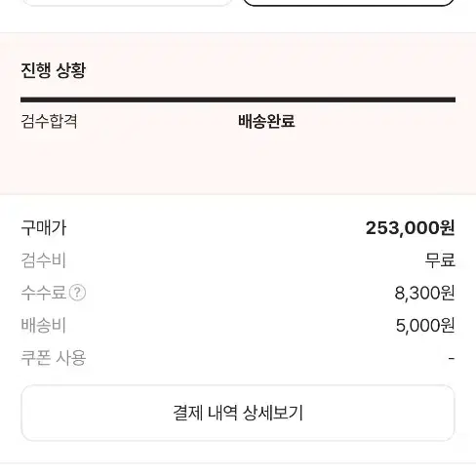Click the black progress bar under 진행 상황
Screen dimensions: 476x476
[x=238, y=99]
